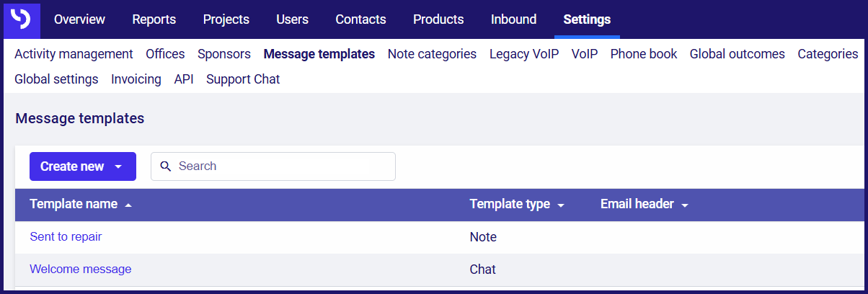The height and width of the screenshot is (294, 868).
Task: Select the Note categories submenu
Action: [x=432, y=54]
